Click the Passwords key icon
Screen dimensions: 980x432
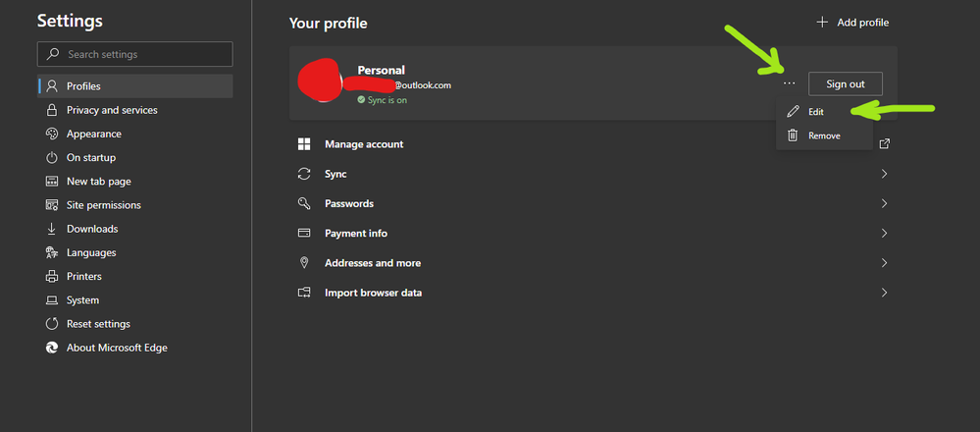click(x=304, y=203)
